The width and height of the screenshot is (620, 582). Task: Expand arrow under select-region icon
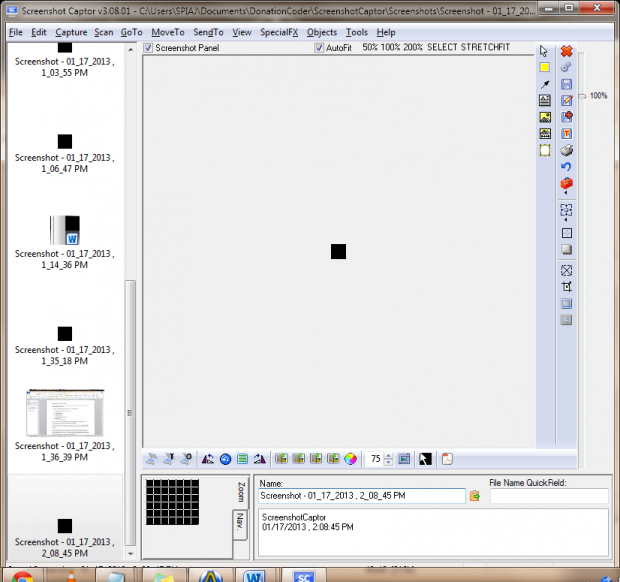coord(565,220)
